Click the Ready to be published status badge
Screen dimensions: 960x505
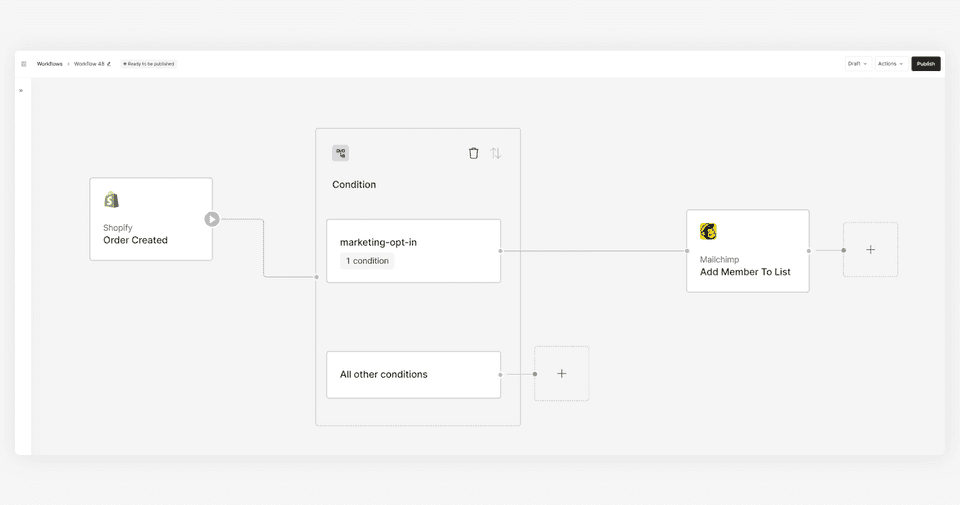[149, 64]
